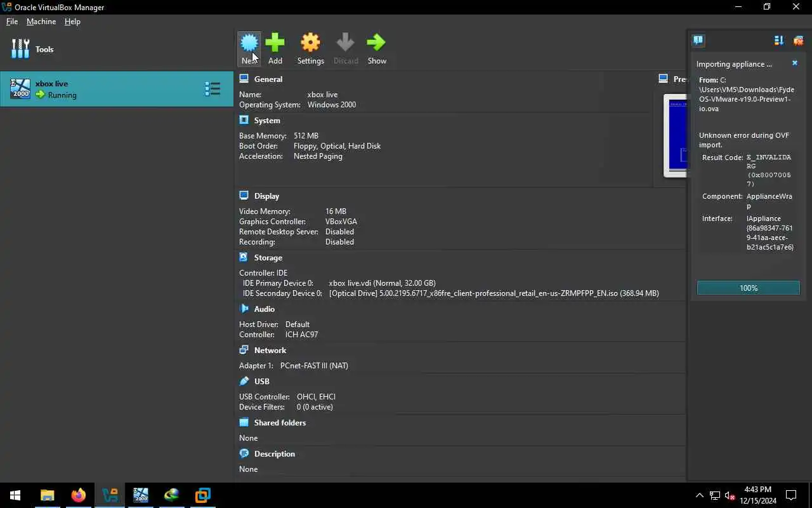Open the File menu
Viewport: 812px width, 508px height.
click(x=12, y=21)
